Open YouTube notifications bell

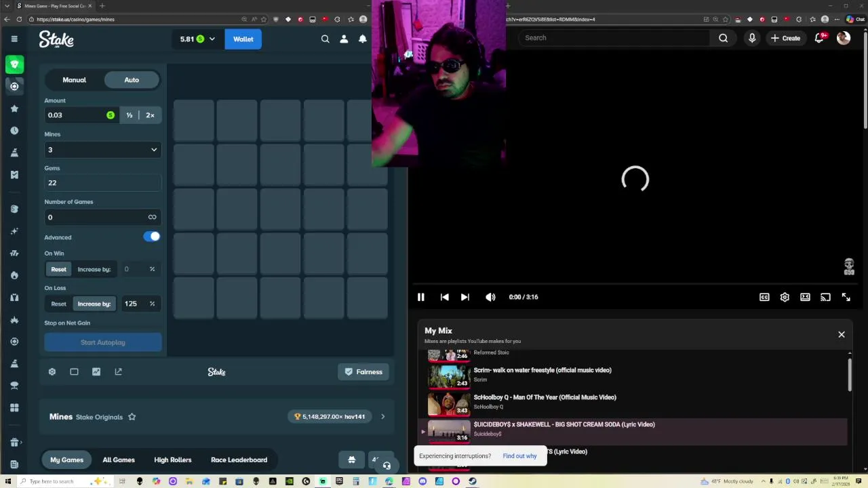pos(820,38)
